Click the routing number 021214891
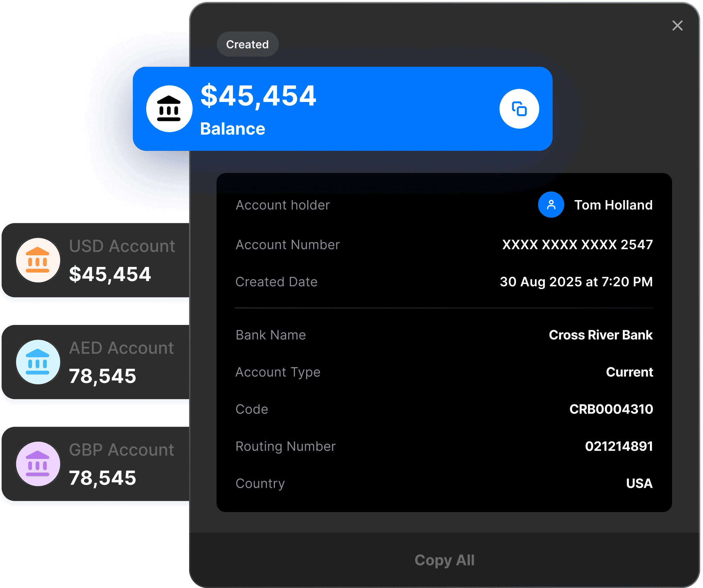This screenshot has height=588, width=703. click(x=619, y=446)
